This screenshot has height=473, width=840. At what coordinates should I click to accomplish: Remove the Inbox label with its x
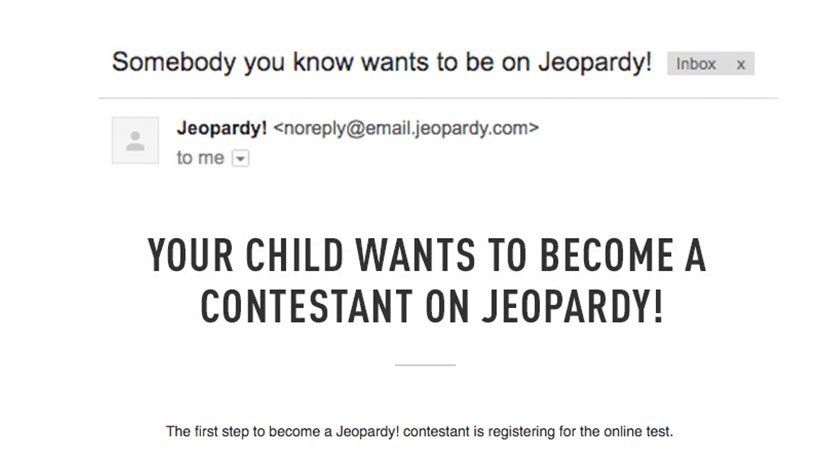click(x=740, y=65)
